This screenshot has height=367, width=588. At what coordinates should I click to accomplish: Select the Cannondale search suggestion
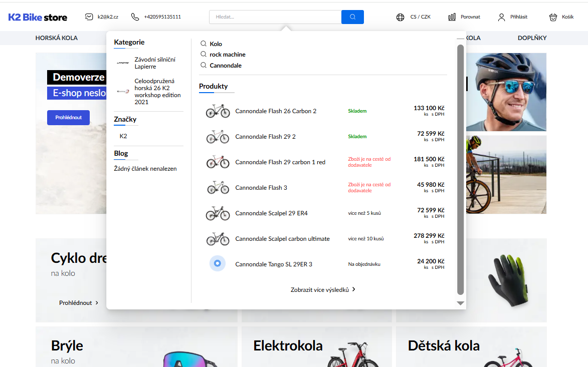226,65
